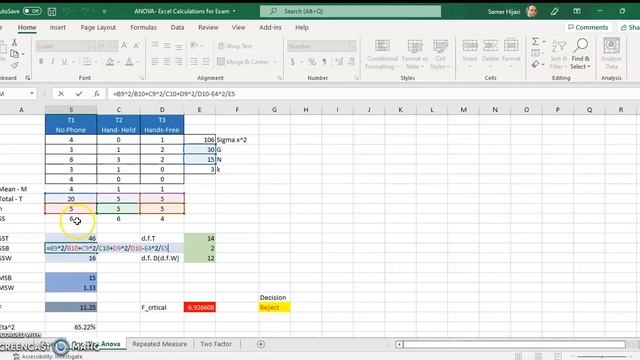The height and width of the screenshot is (360, 640).
Task: Click the Search box
Action: coord(350,11)
